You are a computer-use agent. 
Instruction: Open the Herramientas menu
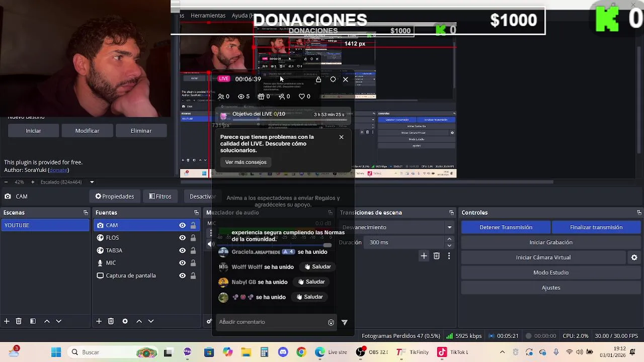208,16
